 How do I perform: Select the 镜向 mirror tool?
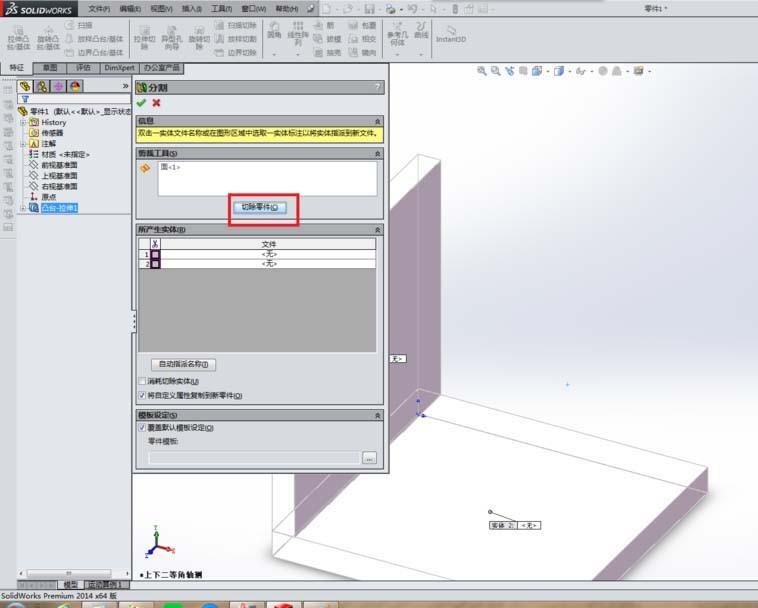point(362,52)
